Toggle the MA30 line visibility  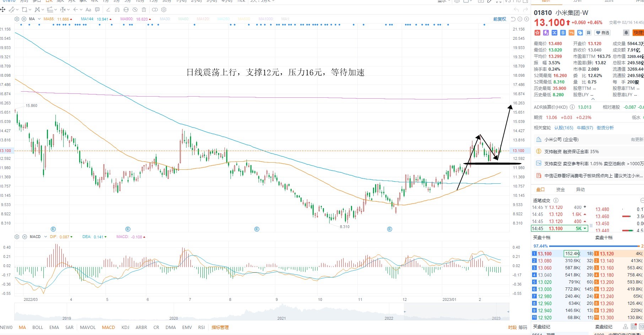coord(165,19)
